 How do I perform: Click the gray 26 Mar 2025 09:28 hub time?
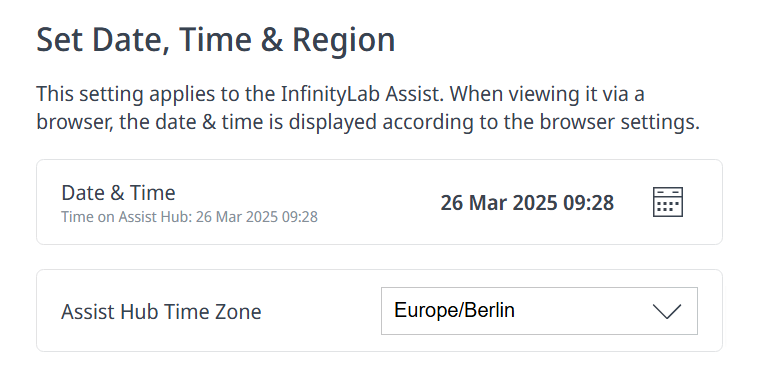tap(256, 217)
